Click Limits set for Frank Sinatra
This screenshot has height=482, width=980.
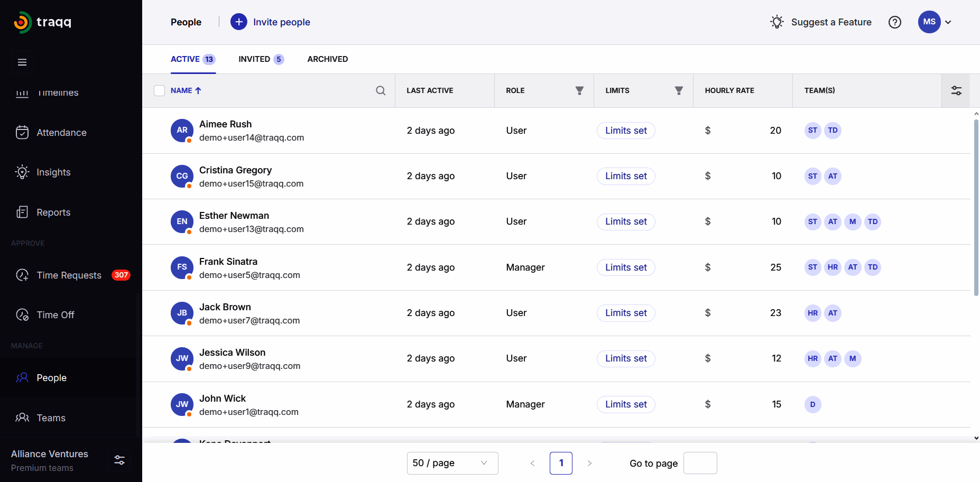point(626,267)
